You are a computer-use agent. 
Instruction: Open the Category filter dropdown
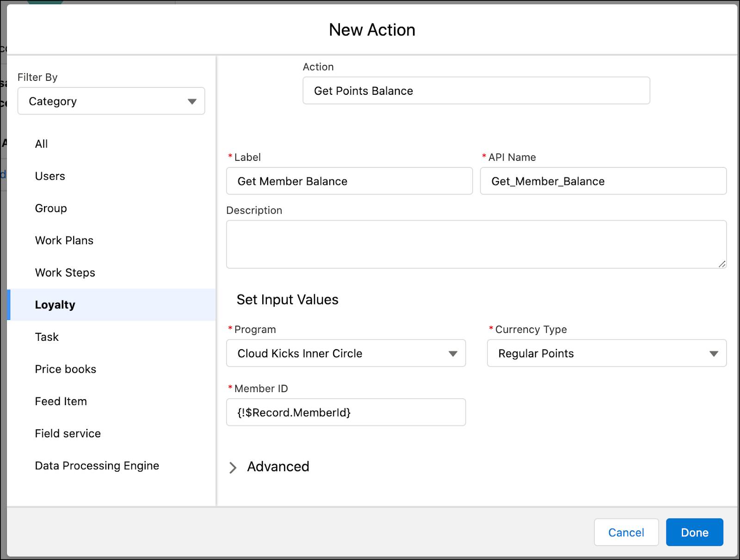click(x=111, y=101)
